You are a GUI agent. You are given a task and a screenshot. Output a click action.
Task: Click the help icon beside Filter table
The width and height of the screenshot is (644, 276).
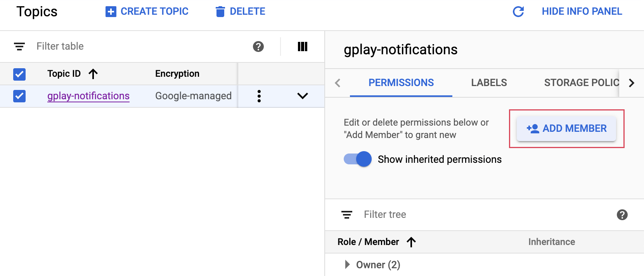pos(258,47)
